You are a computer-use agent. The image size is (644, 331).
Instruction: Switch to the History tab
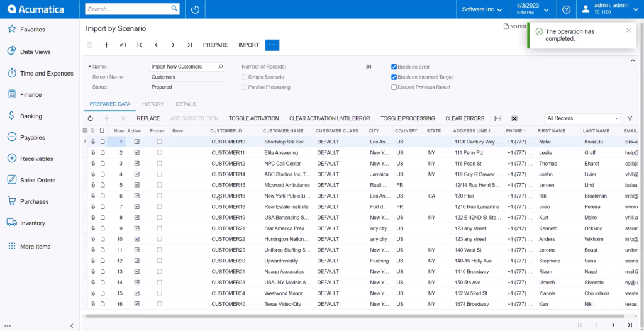point(153,104)
